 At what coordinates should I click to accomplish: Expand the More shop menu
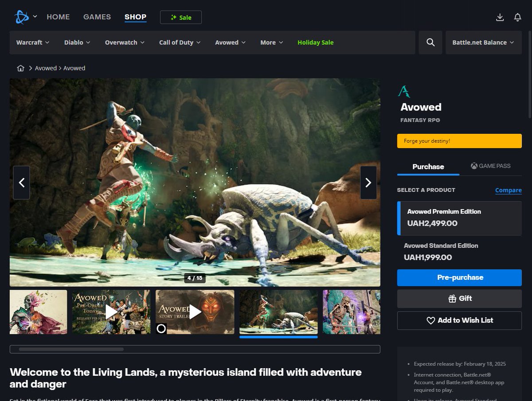click(x=271, y=43)
